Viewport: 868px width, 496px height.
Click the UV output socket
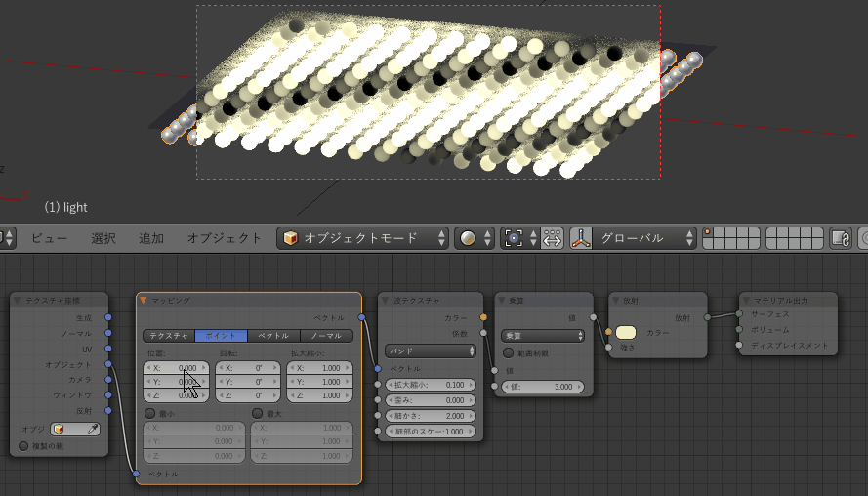[x=108, y=349]
